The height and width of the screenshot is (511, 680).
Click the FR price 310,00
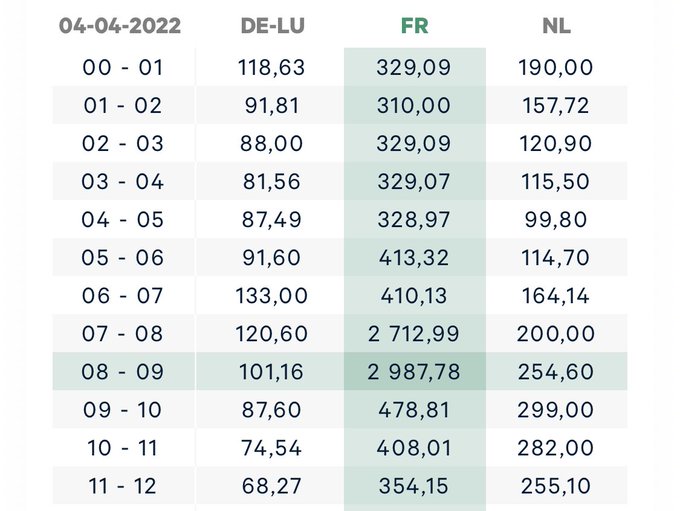click(414, 106)
